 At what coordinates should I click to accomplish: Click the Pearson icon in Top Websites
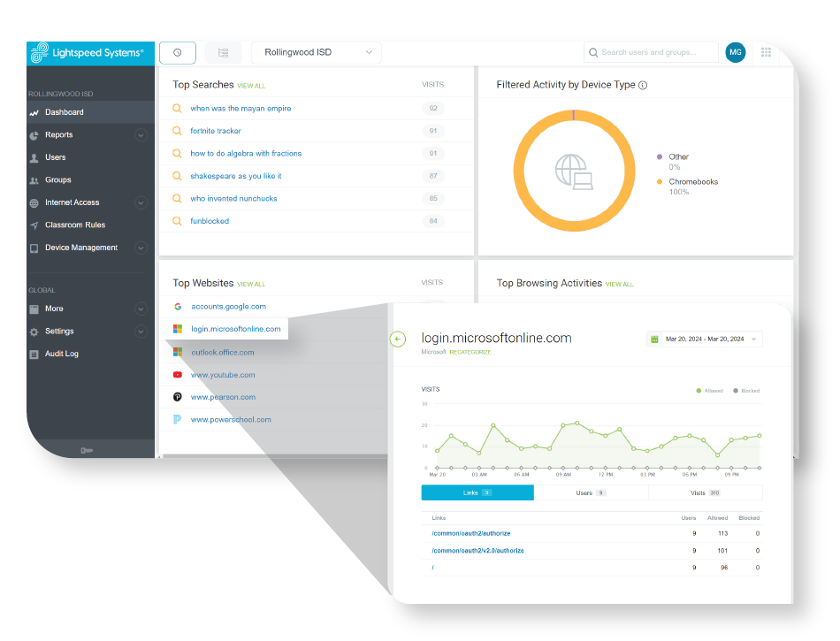[x=178, y=397]
